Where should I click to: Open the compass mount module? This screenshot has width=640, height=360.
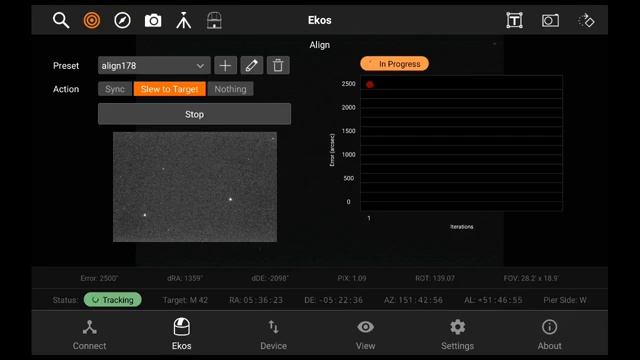(122, 20)
